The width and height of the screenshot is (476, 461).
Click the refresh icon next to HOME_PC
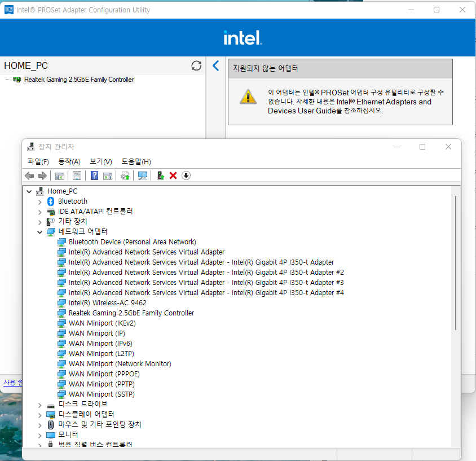pyautogui.click(x=196, y=65)
